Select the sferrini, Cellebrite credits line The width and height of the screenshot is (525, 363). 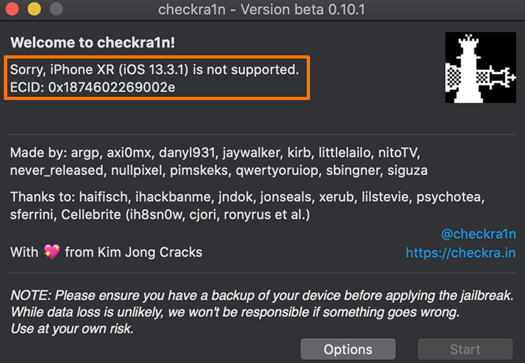point(160,215)
